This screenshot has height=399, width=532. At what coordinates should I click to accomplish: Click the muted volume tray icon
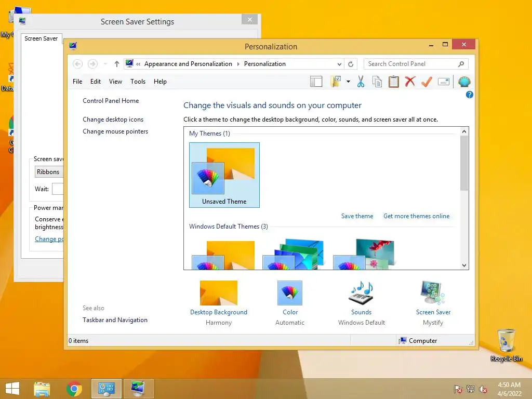tap(483, 389)
